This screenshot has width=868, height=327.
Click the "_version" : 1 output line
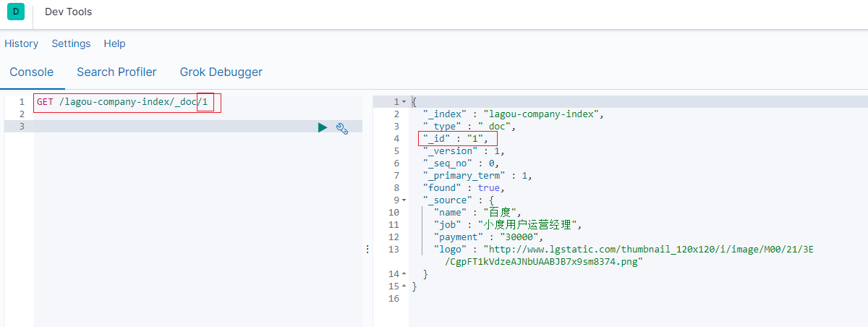pos(463,151)
